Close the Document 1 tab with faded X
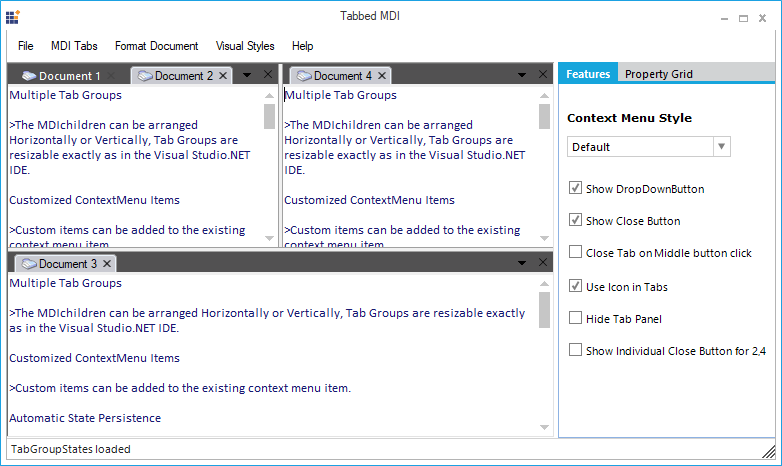The width and height of the screenshot is (782, 466). point(111,75)
